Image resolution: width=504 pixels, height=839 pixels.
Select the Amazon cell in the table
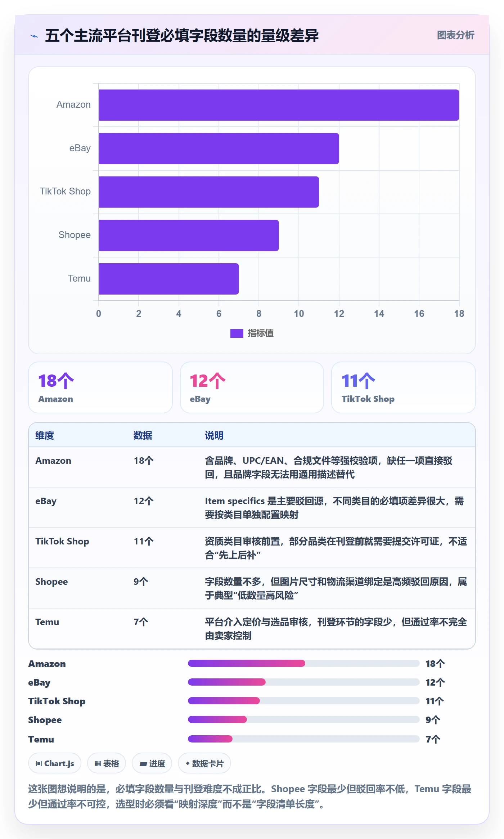(x=53, y=461)
